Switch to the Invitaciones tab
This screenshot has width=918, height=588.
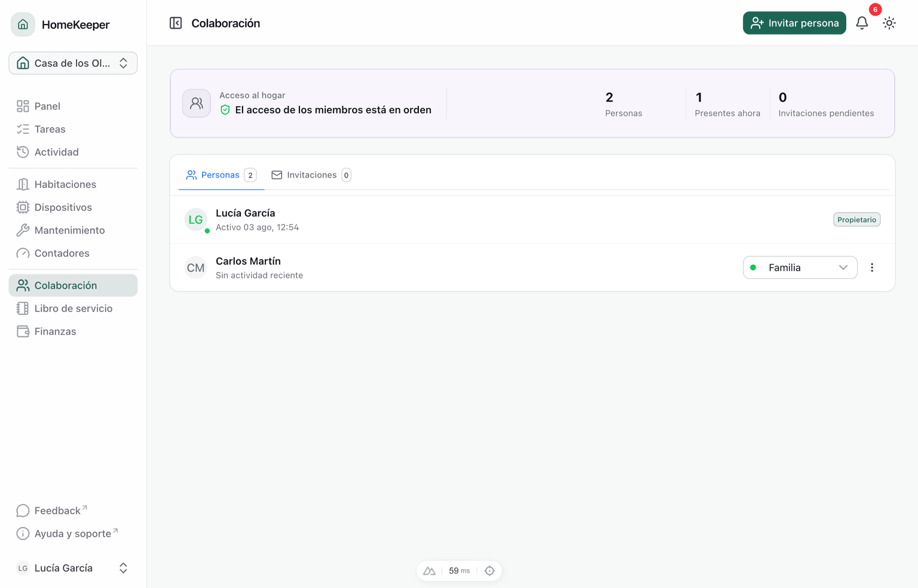point(311,175)
